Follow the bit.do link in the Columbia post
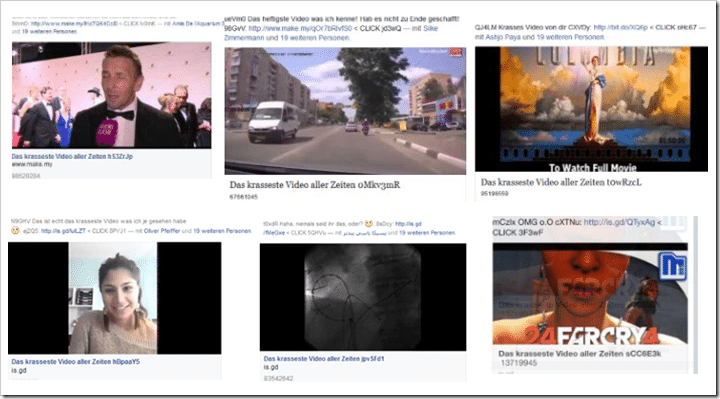Screen dimensions: 720x399 pyautogui.click(x=620, y=28)
